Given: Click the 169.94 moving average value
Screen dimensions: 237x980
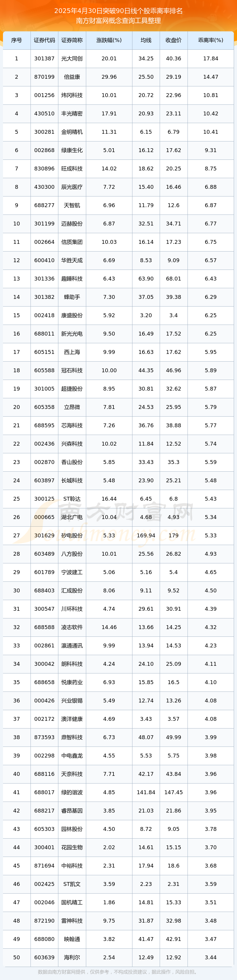Looking at the screenshot, I should [x=146, y=535].
